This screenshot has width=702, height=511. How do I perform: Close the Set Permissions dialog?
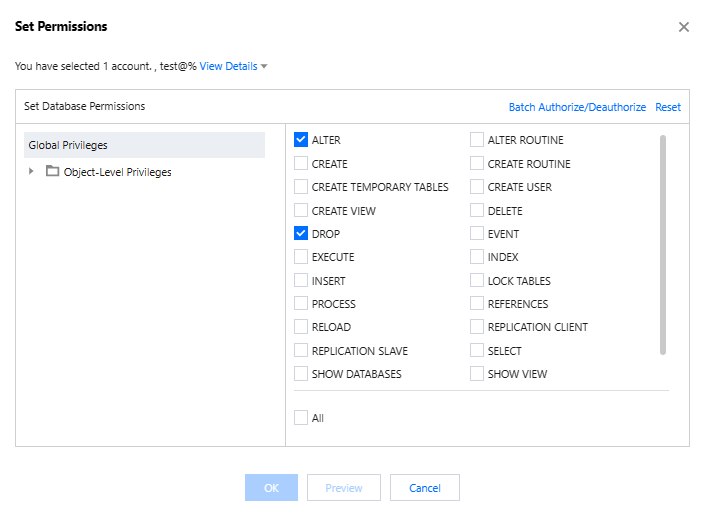point(684,27)
